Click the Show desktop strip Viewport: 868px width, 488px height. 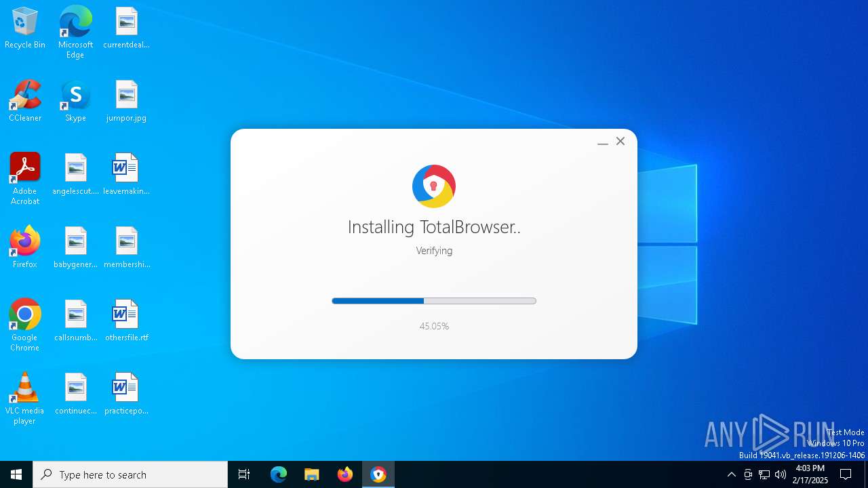click(866, 474)
